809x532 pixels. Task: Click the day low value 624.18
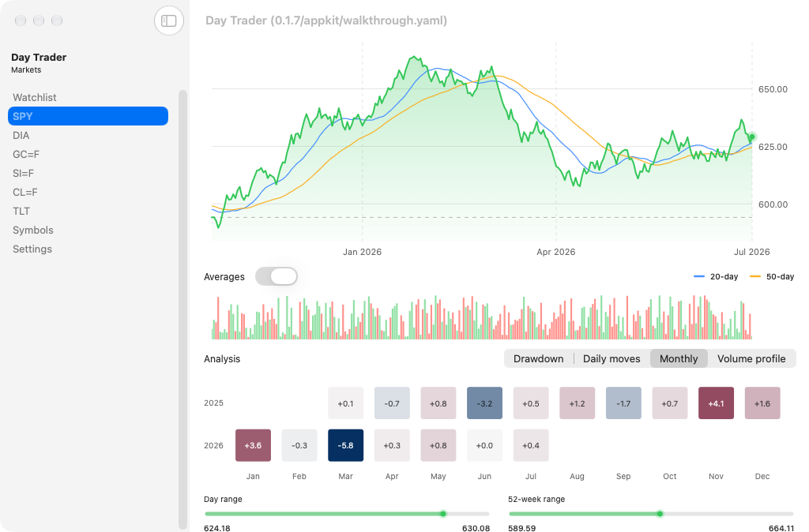pyautogui.click(x=217, y=528)
